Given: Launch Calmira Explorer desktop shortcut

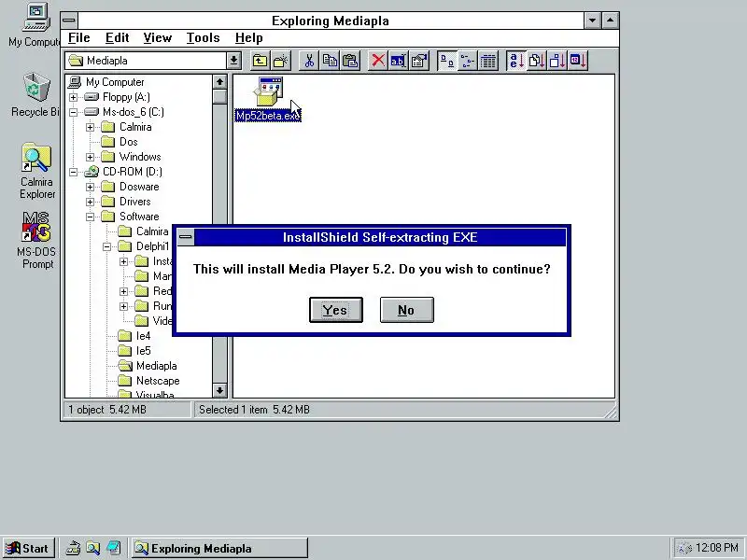Looking at the screenshot, I should pos(36,157).
